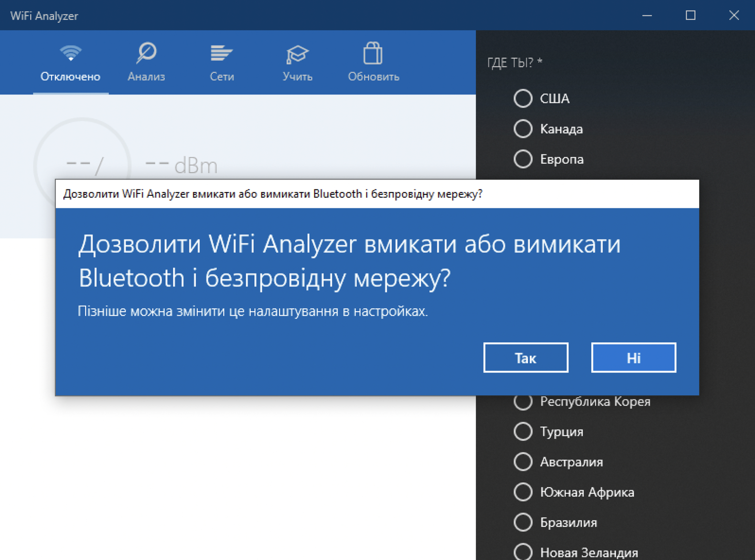755x560 pixels.
Task: Open the Учить learning tab
Action: (297, 63)
